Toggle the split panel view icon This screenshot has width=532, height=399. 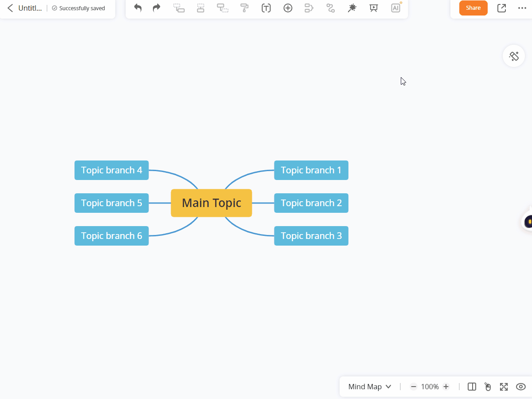472,387
